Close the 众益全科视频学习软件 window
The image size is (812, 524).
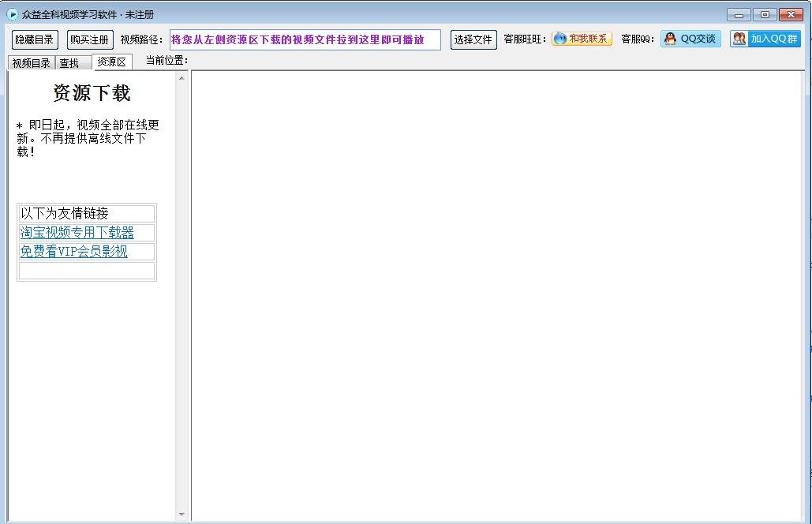(x=791, y=15)
